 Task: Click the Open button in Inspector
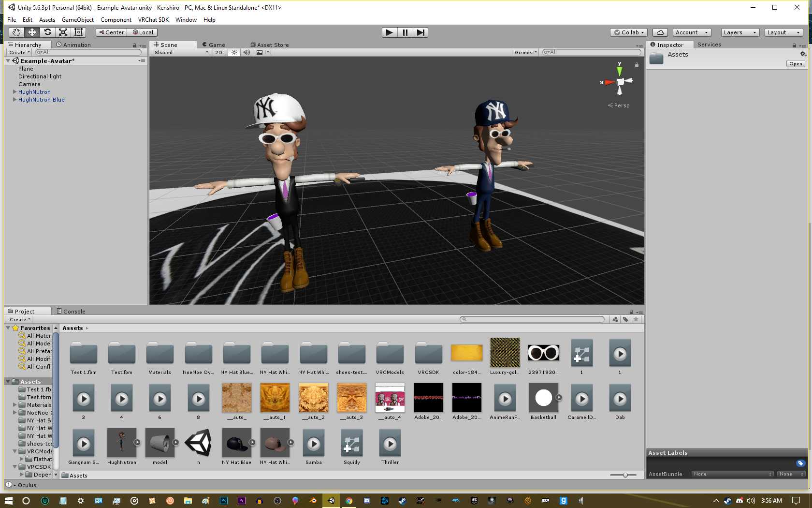[x=795, y=64]
